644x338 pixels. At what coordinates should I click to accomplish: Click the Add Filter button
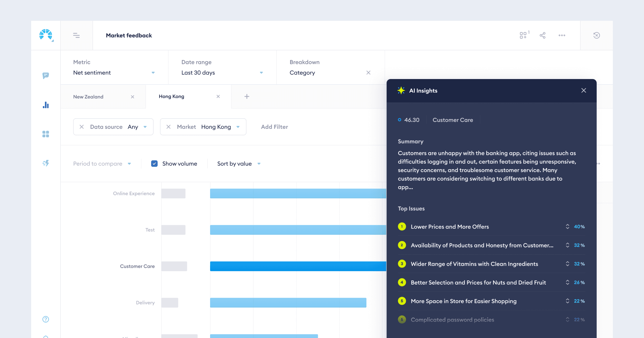[274, 127]
